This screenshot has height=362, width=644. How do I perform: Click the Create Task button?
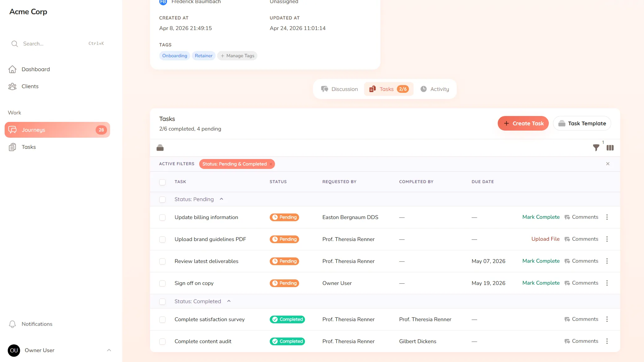pos(523,123)
